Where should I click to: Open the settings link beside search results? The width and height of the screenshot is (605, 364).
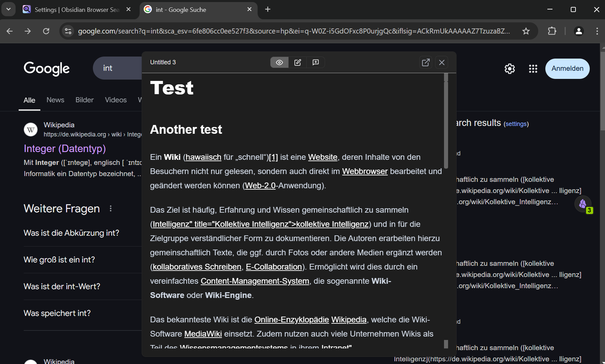[x=516, y=124]
